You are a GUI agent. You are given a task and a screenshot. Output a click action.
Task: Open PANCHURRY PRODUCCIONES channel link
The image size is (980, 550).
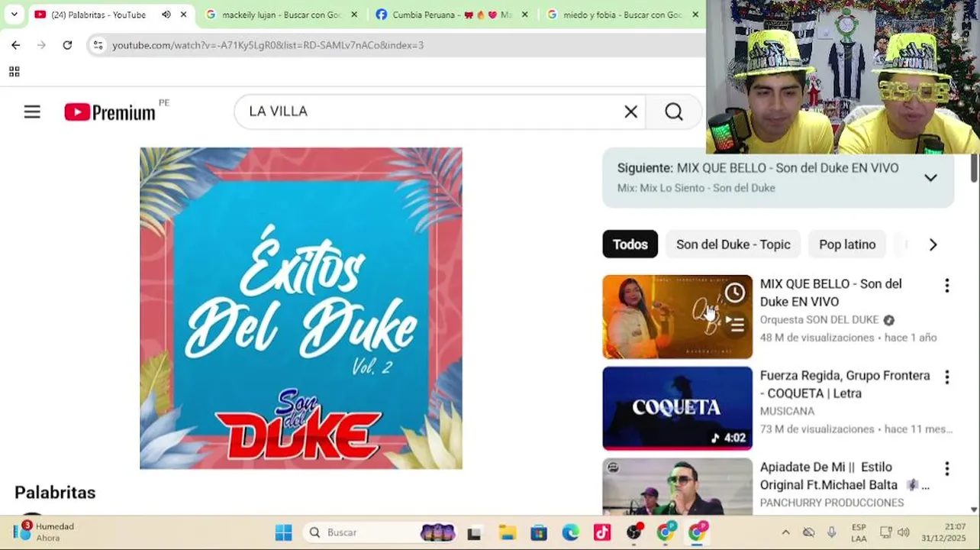pyautogui.click(x=832, y=503)
